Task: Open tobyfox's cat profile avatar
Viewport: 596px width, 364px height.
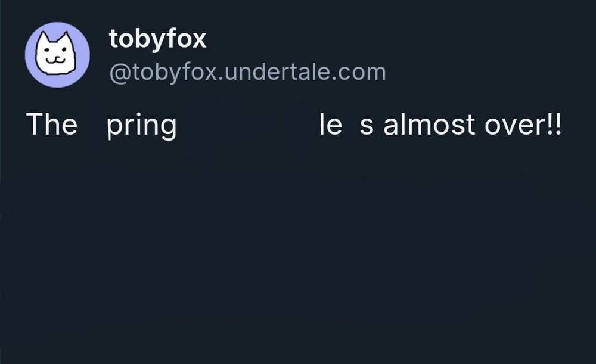Action: coord(57,55)
